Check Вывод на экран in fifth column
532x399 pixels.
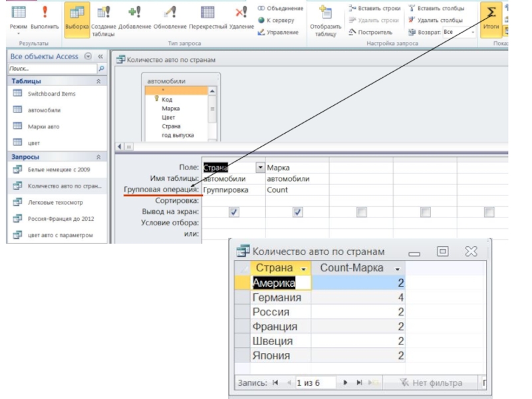(489, 212)
